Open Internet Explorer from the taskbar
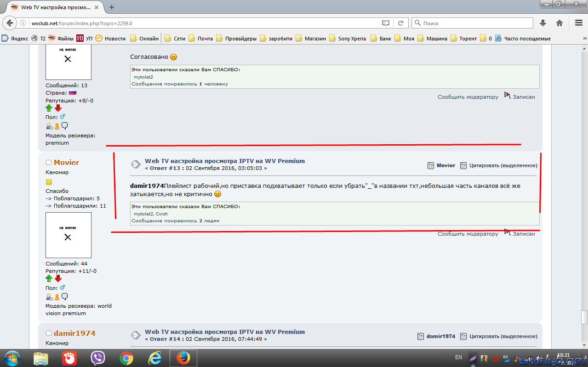The width and height of the screenshot is (588, 367). click(155, 358)
